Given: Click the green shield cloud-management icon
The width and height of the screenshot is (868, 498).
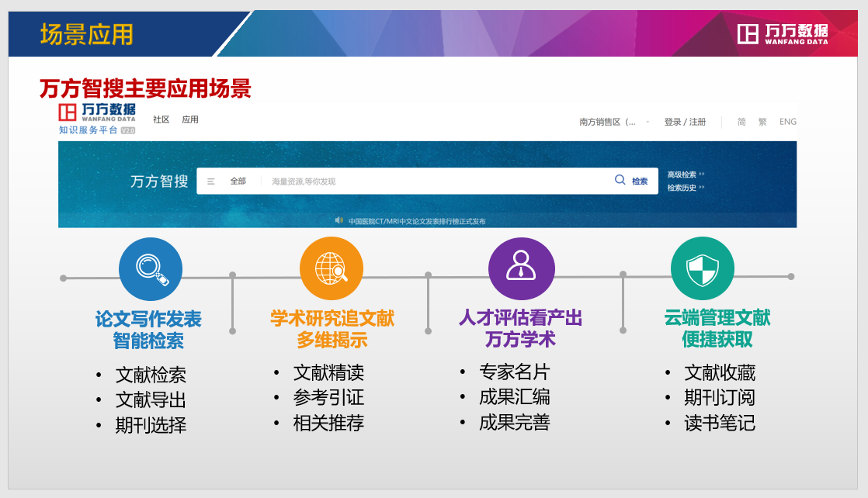Looking at the screenshot, I should 702,268.
